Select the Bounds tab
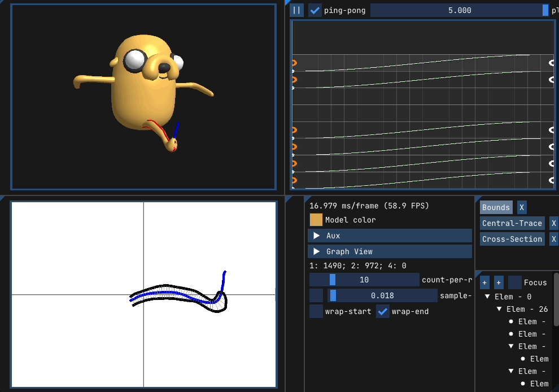The width and height of the screenshot is (559, 392). pyautogui.click(x=496, y=207)
